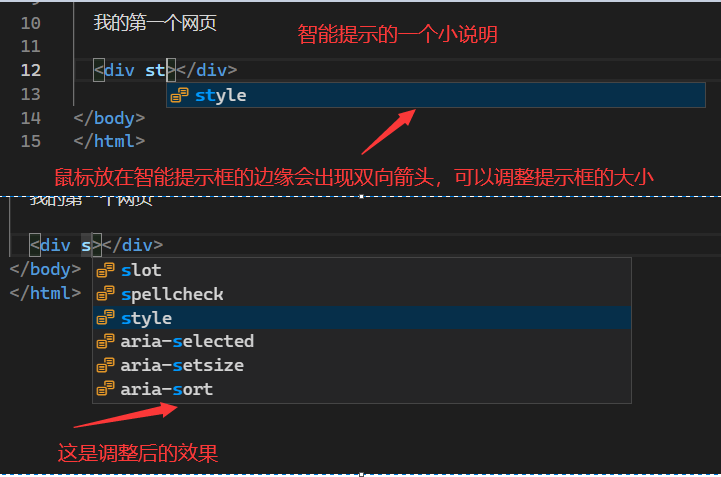
Task: Accept the lone style suggestion under line 12
Action: coord(221,95)
